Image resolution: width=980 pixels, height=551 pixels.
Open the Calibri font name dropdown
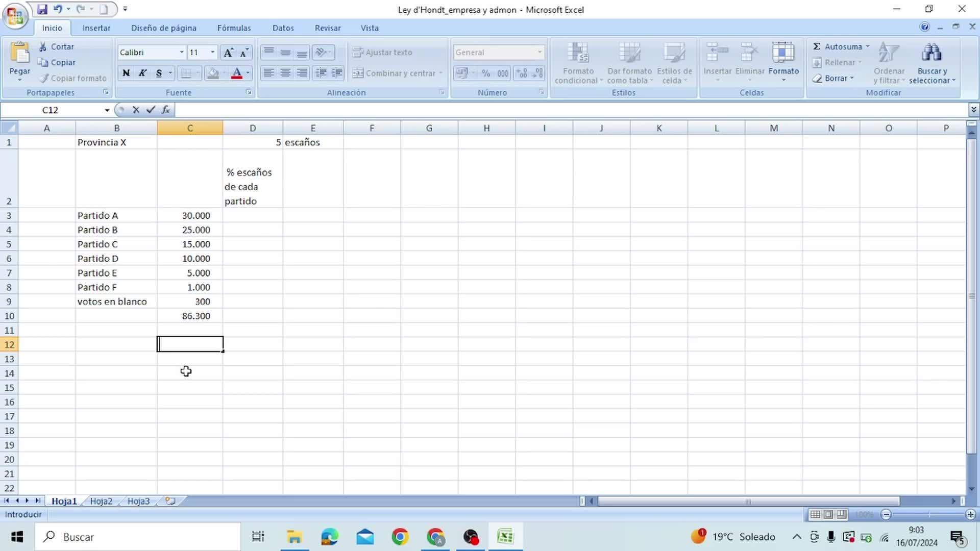(x=181, y=52)
